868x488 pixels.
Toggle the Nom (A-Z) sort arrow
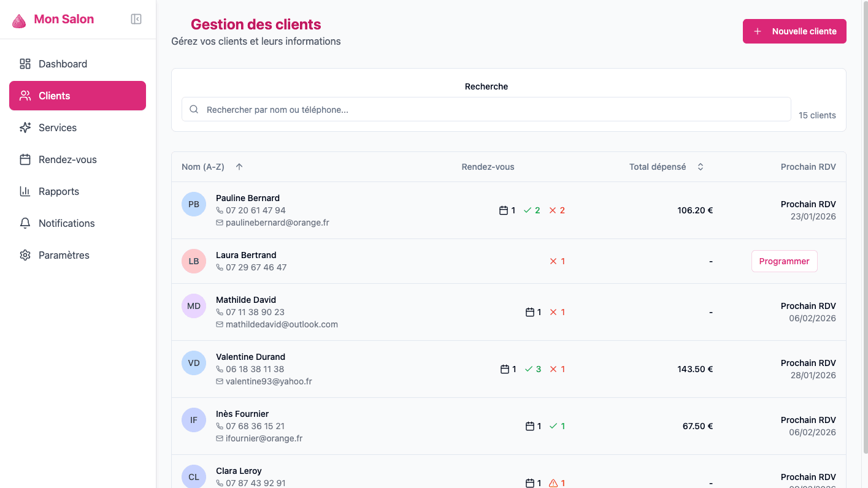coord(239,166)
